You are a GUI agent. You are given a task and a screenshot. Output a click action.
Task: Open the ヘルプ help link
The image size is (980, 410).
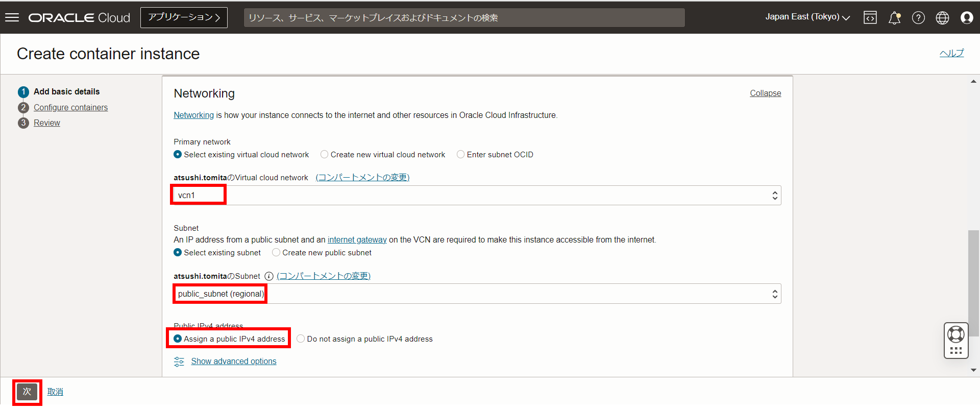click(951, 53)
